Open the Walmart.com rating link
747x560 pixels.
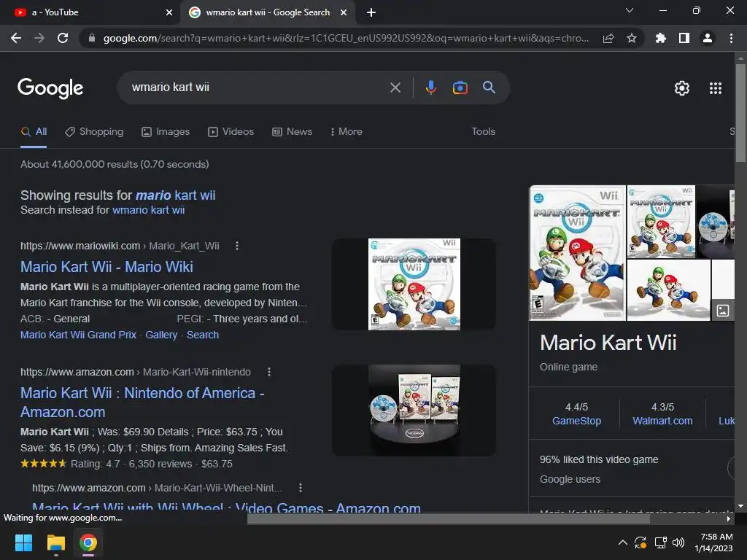pos(662,421)
